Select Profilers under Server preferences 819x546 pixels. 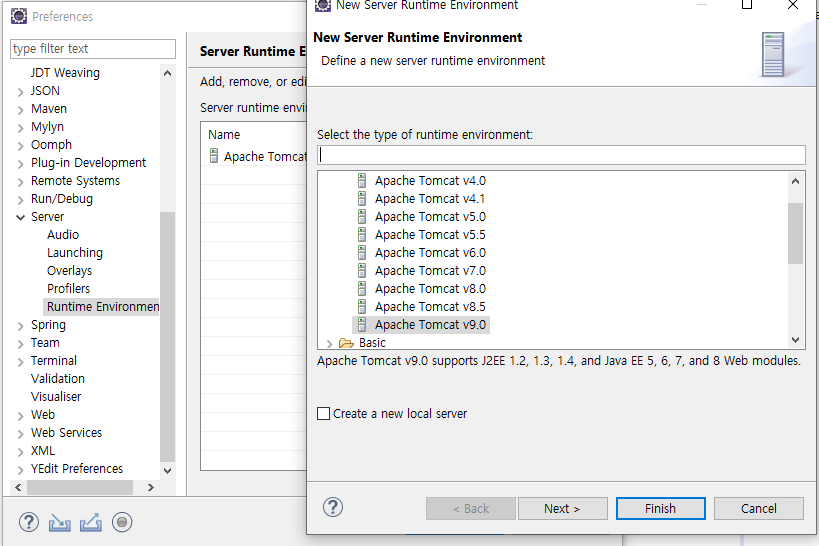68,288
